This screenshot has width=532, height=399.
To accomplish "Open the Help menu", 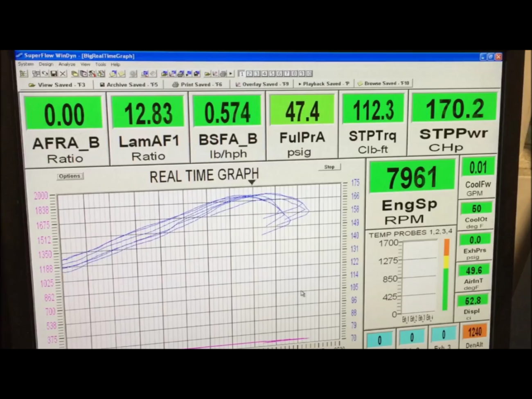I will 115,64.
